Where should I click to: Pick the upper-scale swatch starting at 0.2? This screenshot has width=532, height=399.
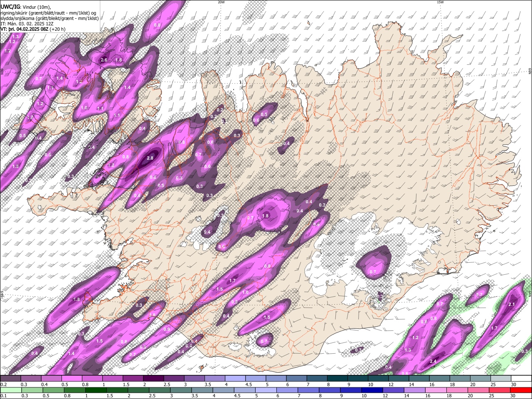click(10, 378)
